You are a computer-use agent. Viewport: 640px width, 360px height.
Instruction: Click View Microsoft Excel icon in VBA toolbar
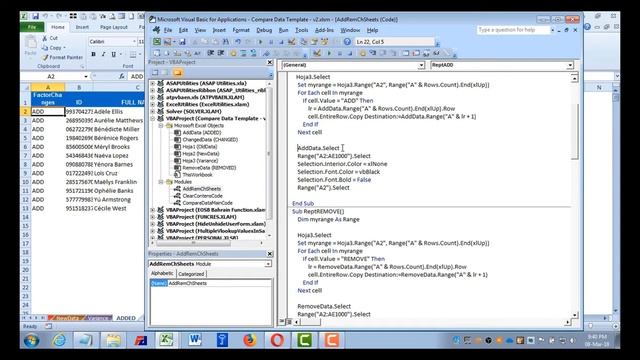coord(157,42)
